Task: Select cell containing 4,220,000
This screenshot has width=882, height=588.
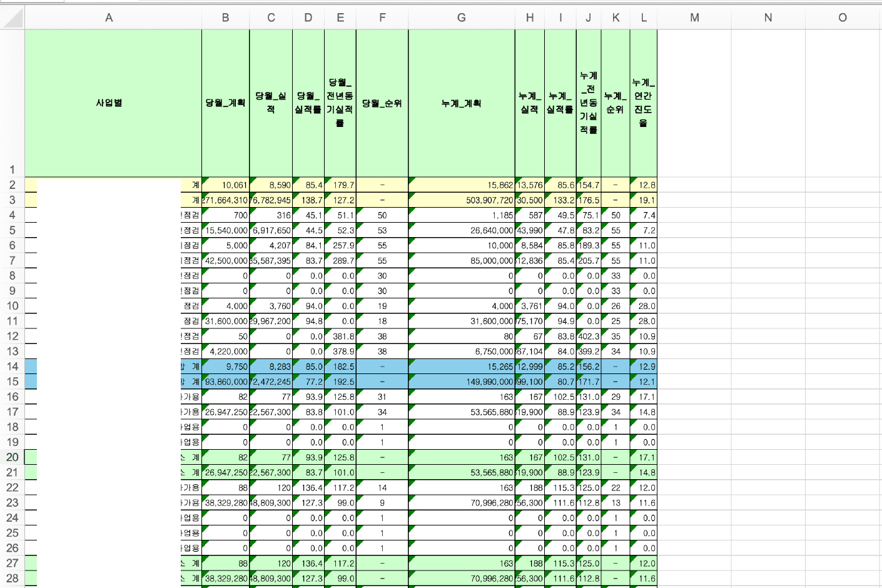Action: [225, 352]
